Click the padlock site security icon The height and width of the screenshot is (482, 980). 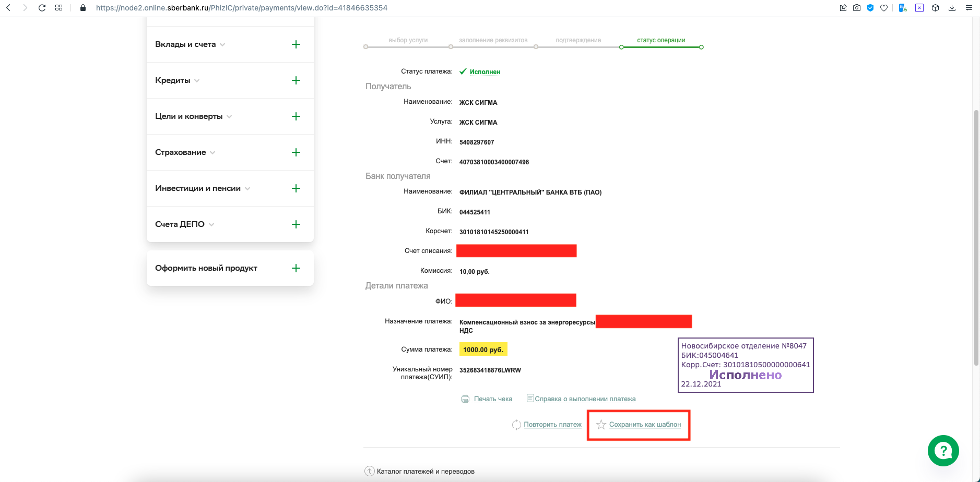click(82, 8)
